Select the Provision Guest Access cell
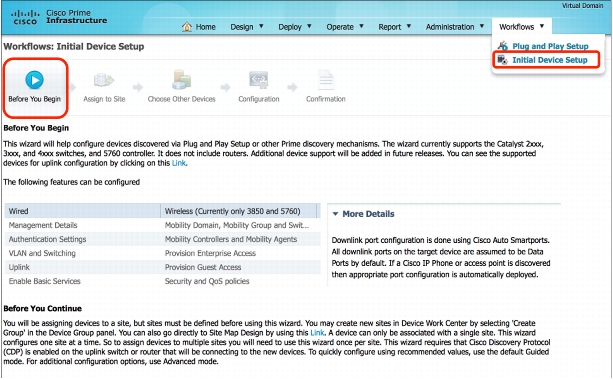Viewport: 613px width, 380px height. click(240, 267)
